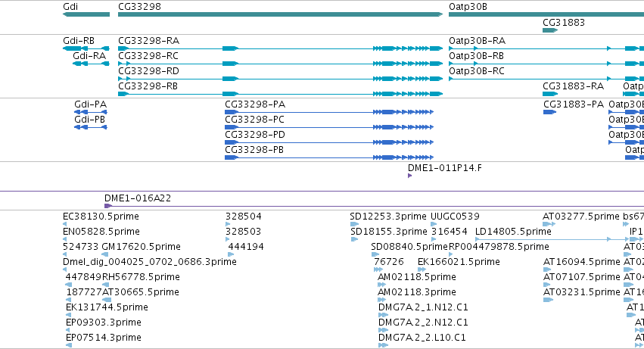Click the Gdi-PB protein label
This screenshot has height=349, width=644.
[89, 120]
